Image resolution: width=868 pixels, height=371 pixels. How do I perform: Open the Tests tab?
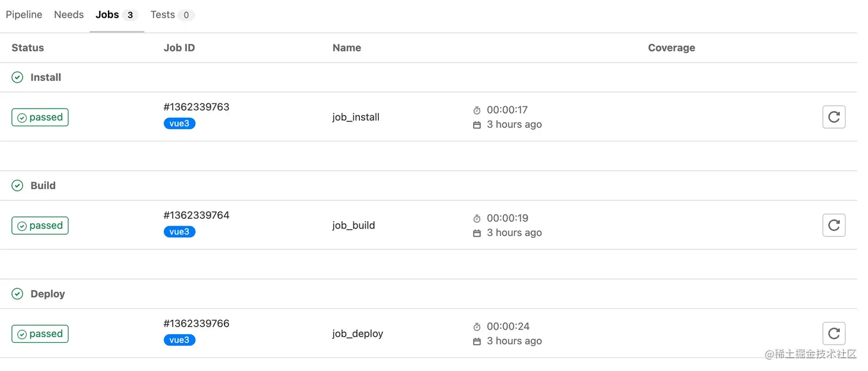[163, 15]
